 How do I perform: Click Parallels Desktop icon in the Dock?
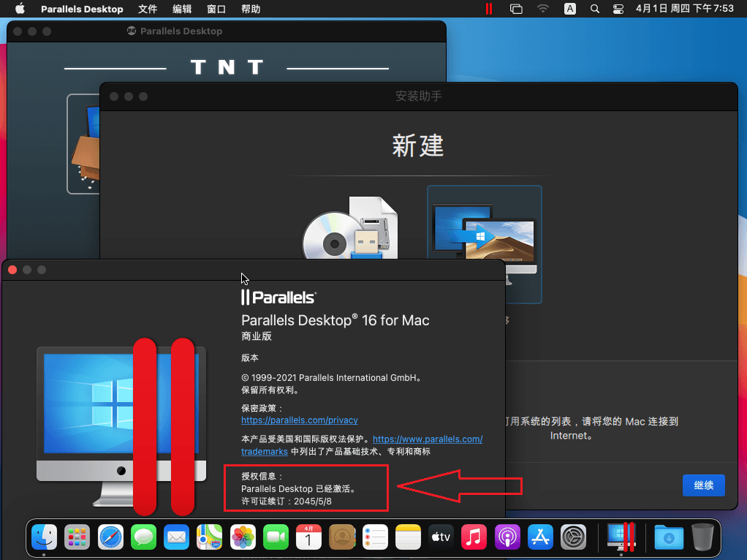click(x=621, y=537)
